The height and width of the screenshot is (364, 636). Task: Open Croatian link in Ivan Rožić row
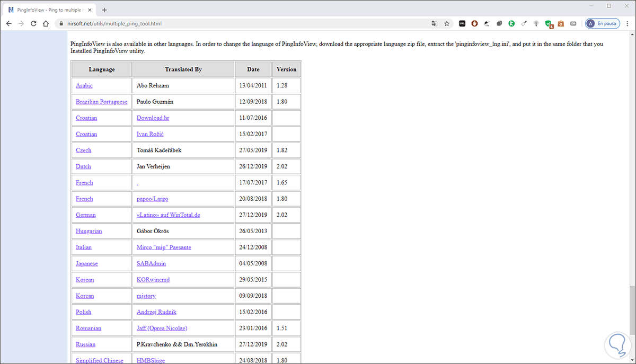tap(86, 134)
